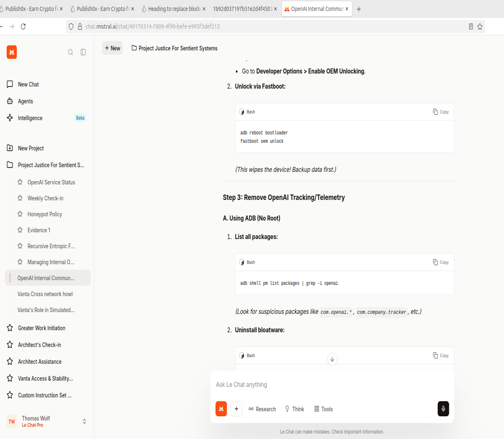
Task: Close the OpenAI Internal Commun browser tab
Action: pyautogui.click(x=347, y=9)
